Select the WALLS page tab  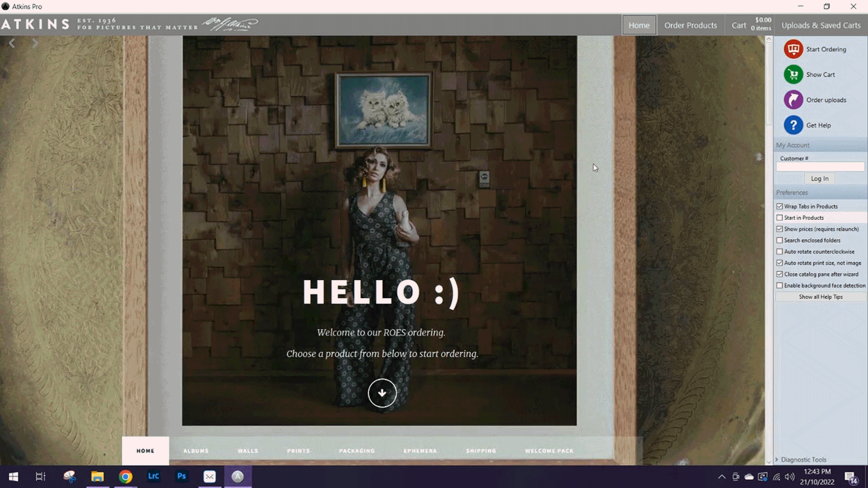click(x=248, y=451)
